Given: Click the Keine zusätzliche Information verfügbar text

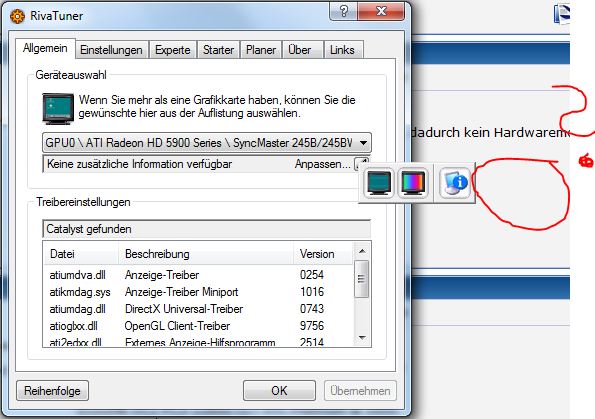Looking at the screenshot, I should coord(139,164).
